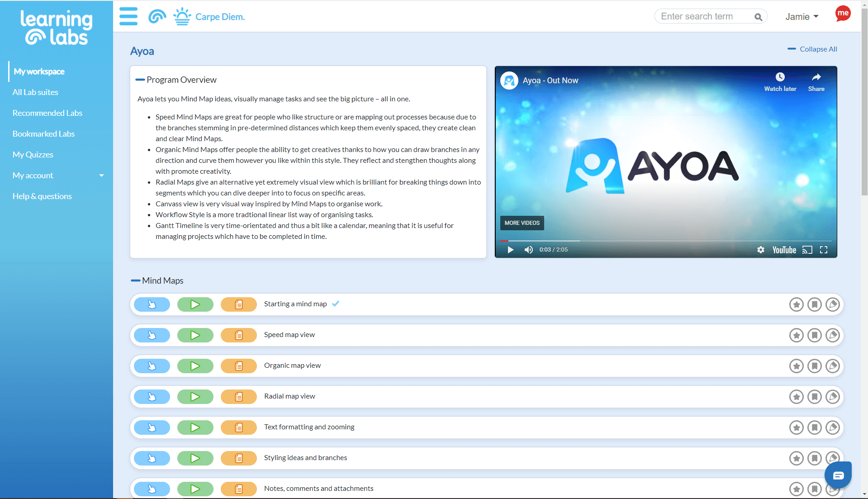Toggle bookmark for Starting a mind map
The image size is (868, 499).
tap(815, 304)
